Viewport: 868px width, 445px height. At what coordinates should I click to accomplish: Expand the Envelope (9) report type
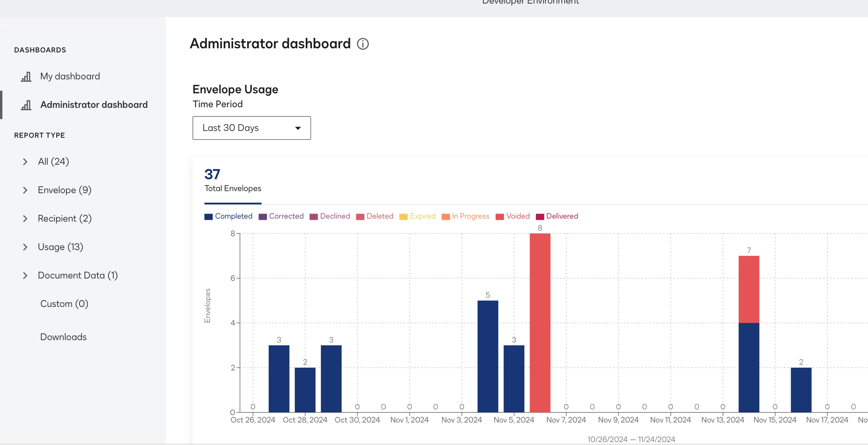point(25,190)
